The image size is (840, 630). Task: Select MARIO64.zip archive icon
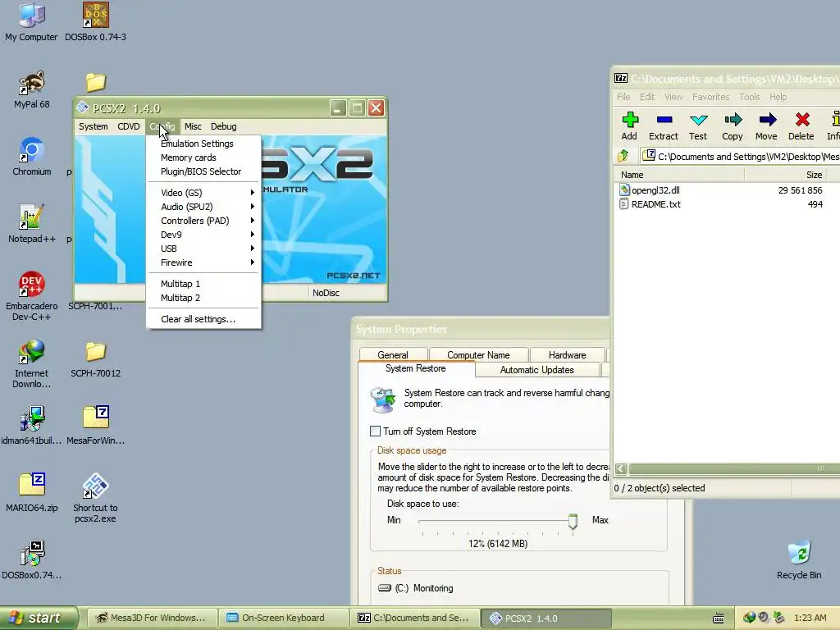pyautogui.click(x=32, y=485)
